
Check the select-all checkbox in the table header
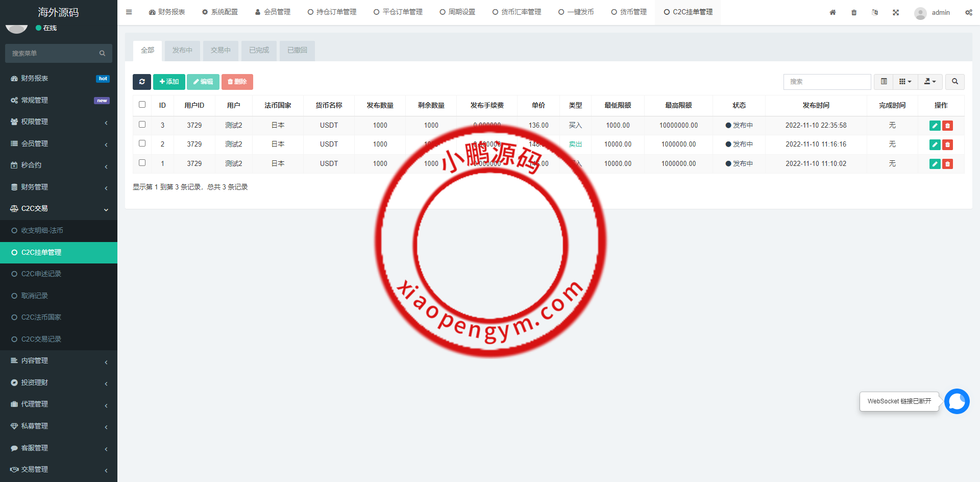[x=142, y=104]
